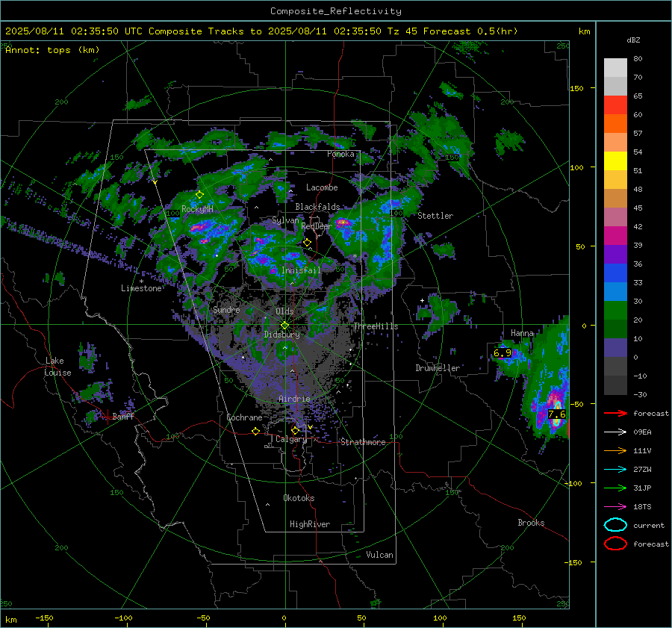Click the Okotoks city label
672x628 pixels.
299,498
